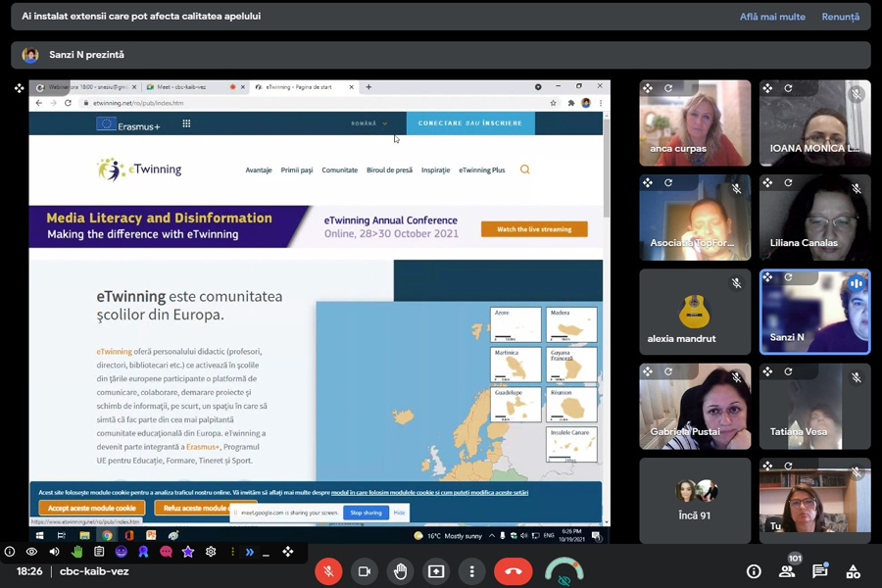
Task: Open the Biroul de presă menu item
Action: [x=389, y=170]
